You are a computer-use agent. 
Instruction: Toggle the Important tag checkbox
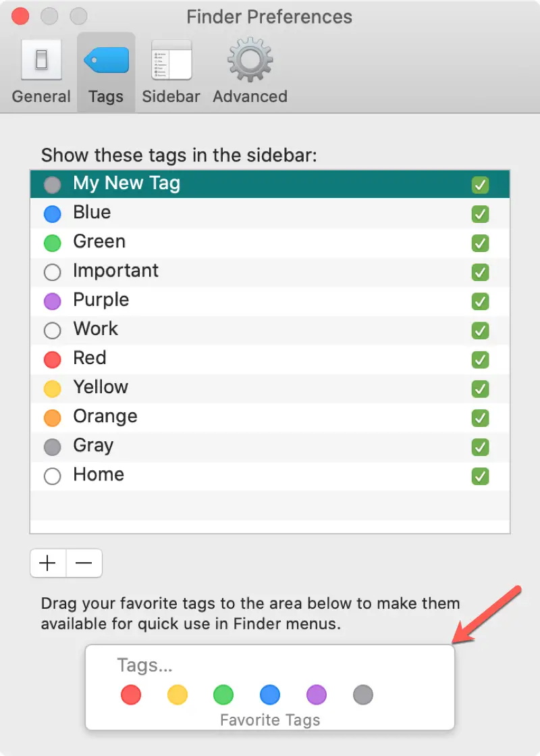[x=481, y=272]
